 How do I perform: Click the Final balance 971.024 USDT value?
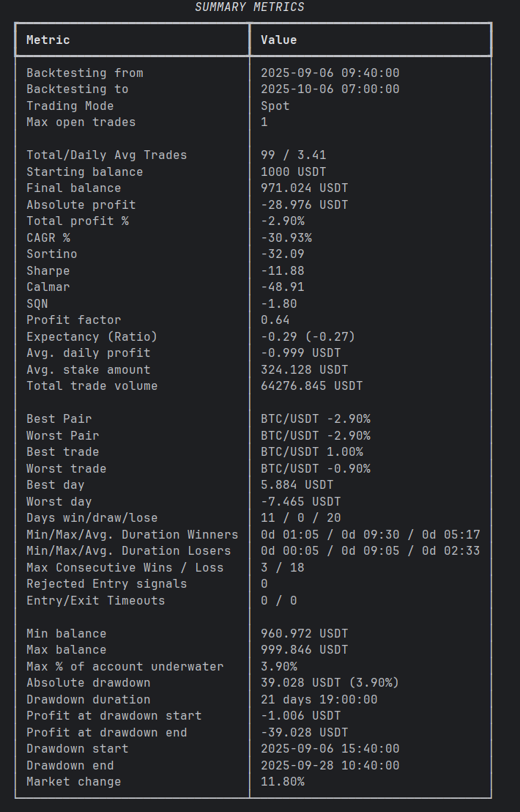[304, 188]
